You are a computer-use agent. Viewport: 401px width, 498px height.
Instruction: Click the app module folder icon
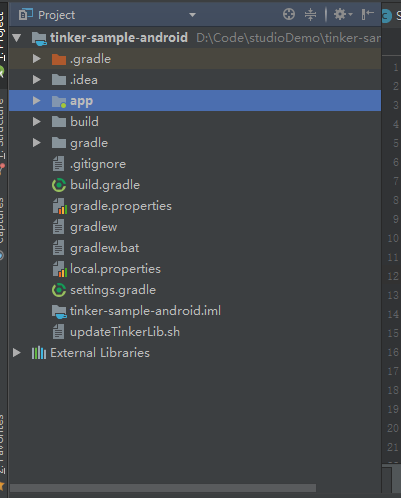[59, 101]
